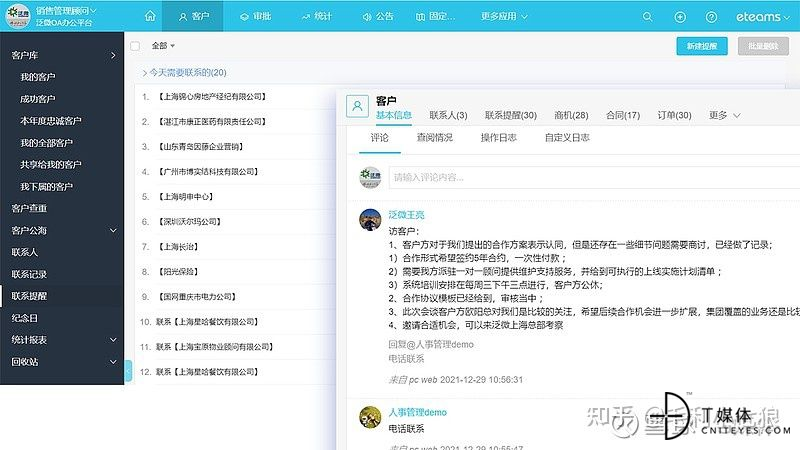Open reminder 【上海明申中心】
The width and height of the screenshot is (800, 450).
[185, 196]
